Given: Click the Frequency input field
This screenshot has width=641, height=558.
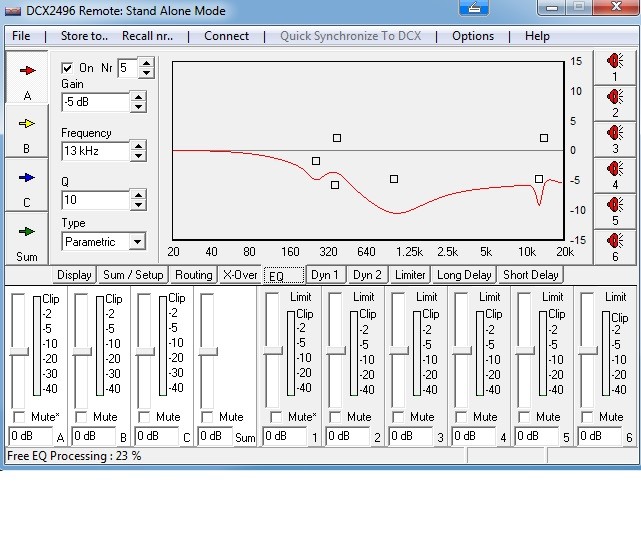Looking at the screenshot, I should pyautogui.click(x=96, y=151).
